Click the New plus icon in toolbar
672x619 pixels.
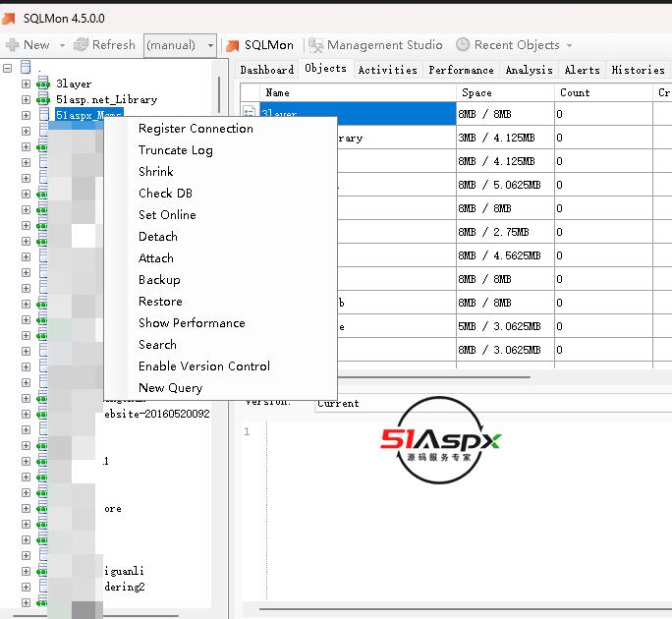[12, 45]
